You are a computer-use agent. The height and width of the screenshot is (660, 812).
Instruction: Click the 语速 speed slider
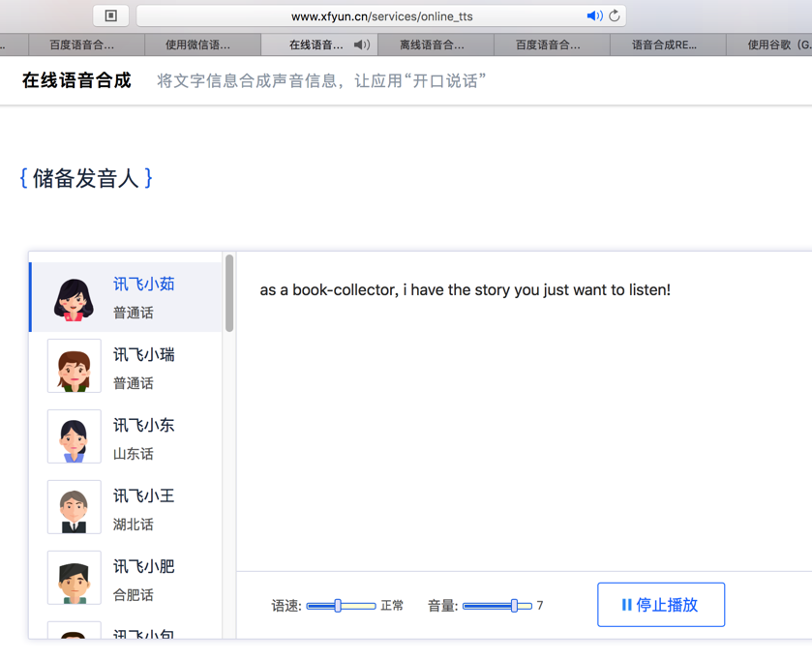tap(341, 606)
